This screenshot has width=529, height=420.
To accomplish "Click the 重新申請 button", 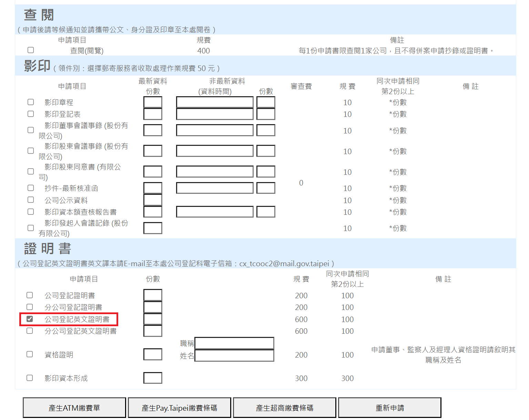I will pos(389,407).
